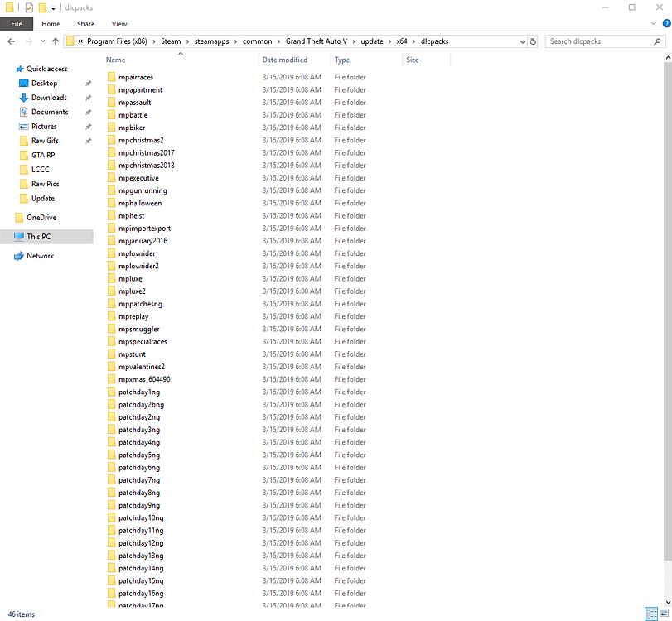
Task: Open Downloads in Quick access
Action: [49, 98]
